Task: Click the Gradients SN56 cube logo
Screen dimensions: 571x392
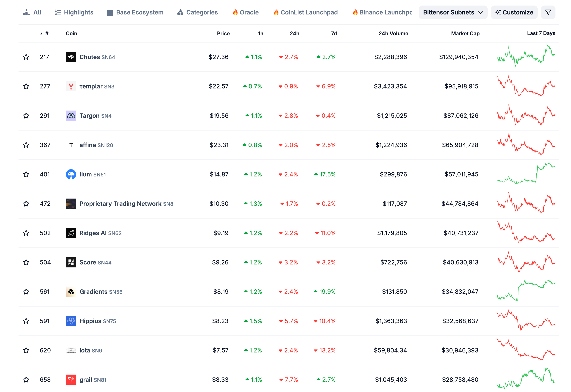Action: click(71, 291)
